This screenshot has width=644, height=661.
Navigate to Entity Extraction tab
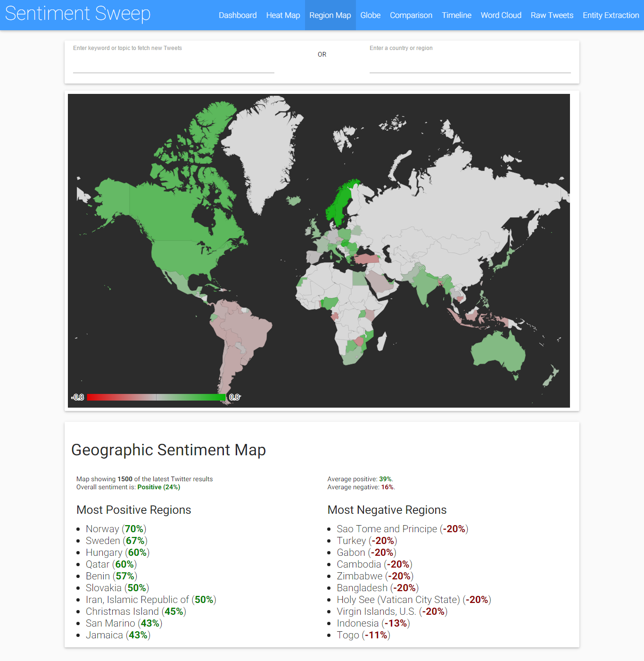click(x=611, y=15)
